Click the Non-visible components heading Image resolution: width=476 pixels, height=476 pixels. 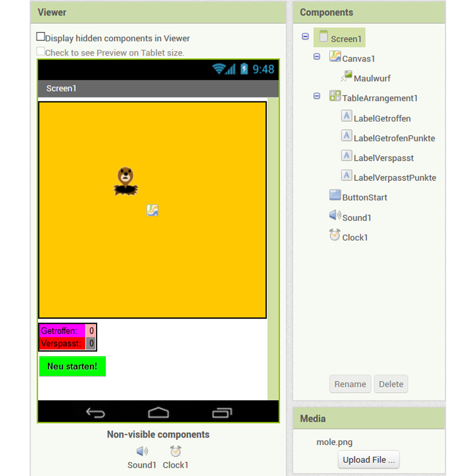pos(158,435)
